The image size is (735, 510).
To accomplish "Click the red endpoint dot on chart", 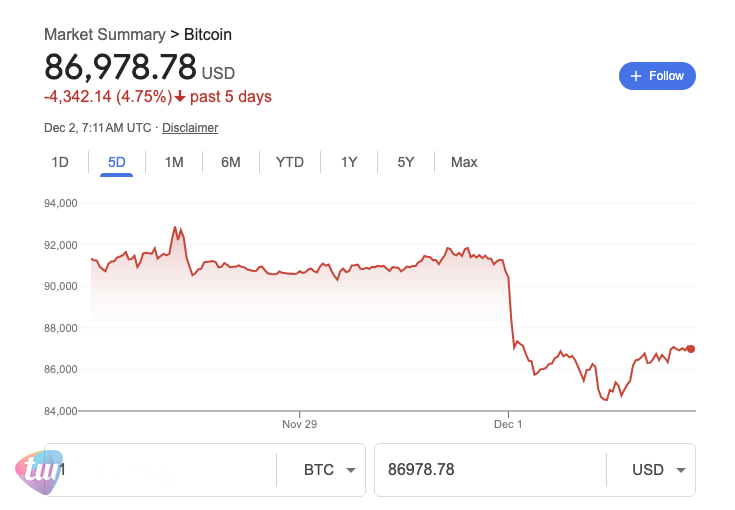I will pyautogui.click(x=691, y=349).
